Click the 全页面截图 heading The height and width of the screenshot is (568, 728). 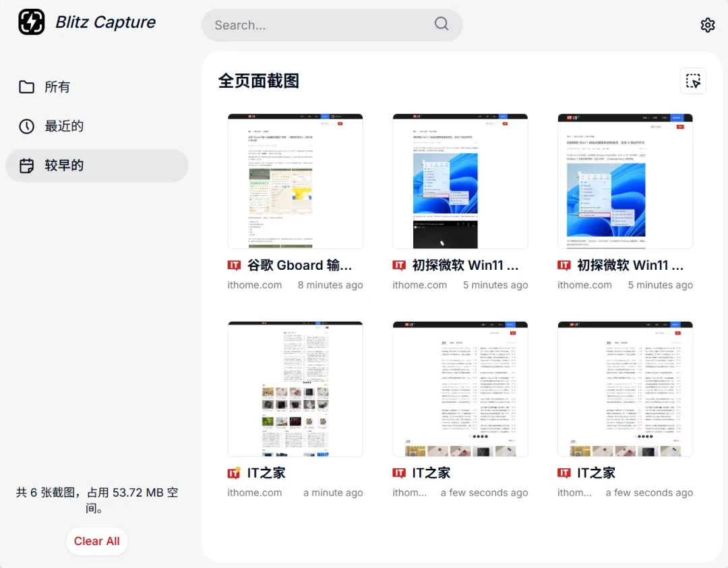pyautogui.click(x=259, y=81)
